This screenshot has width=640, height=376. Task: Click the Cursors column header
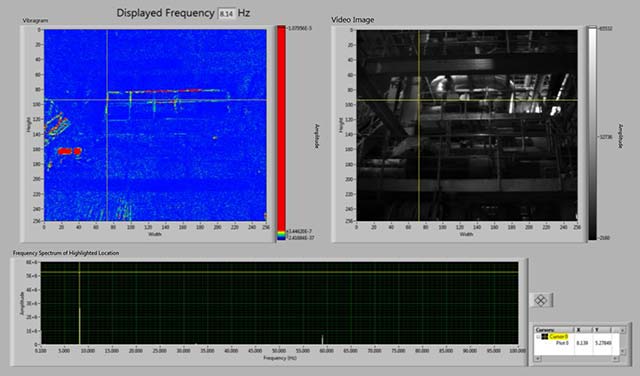553,330
